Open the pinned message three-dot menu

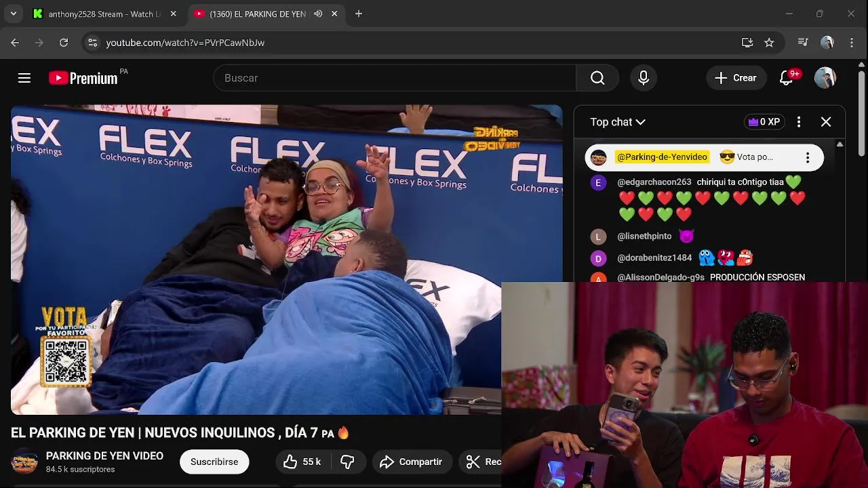tap(808, 157)
